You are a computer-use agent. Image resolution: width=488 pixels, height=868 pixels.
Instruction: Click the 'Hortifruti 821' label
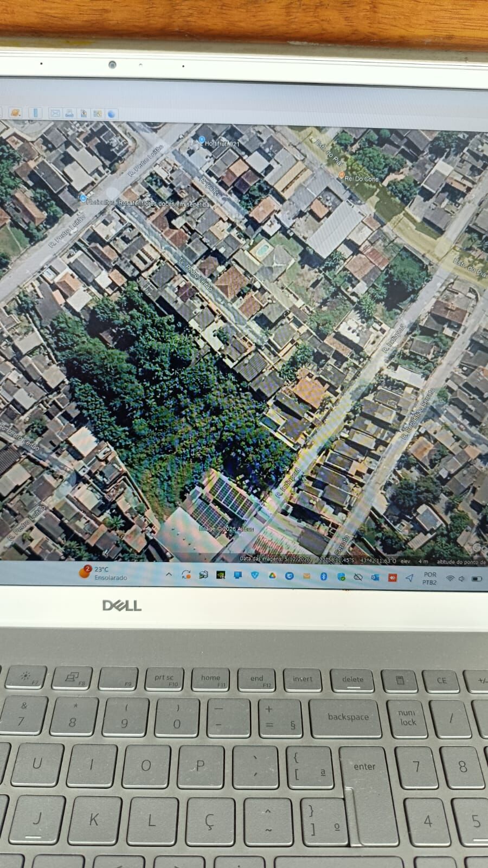222,144
